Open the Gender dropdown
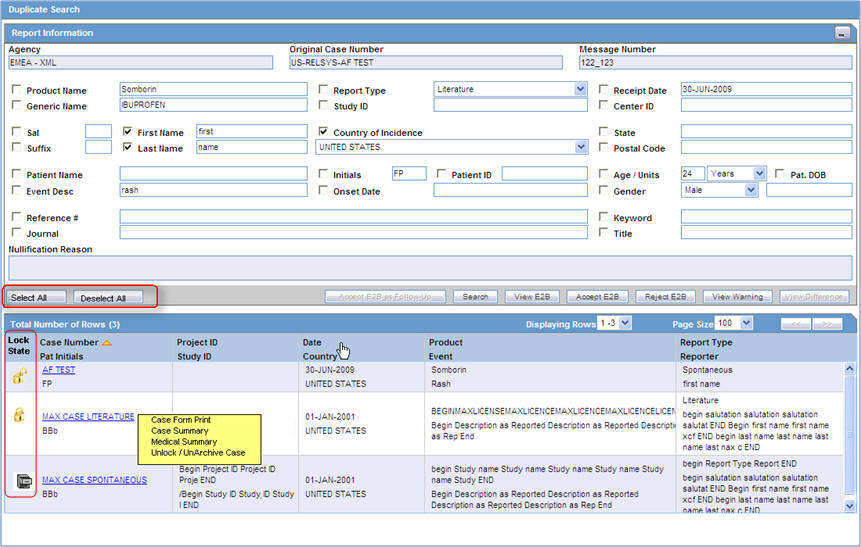Viewport: 861px width, 547px height. (751, 190)
